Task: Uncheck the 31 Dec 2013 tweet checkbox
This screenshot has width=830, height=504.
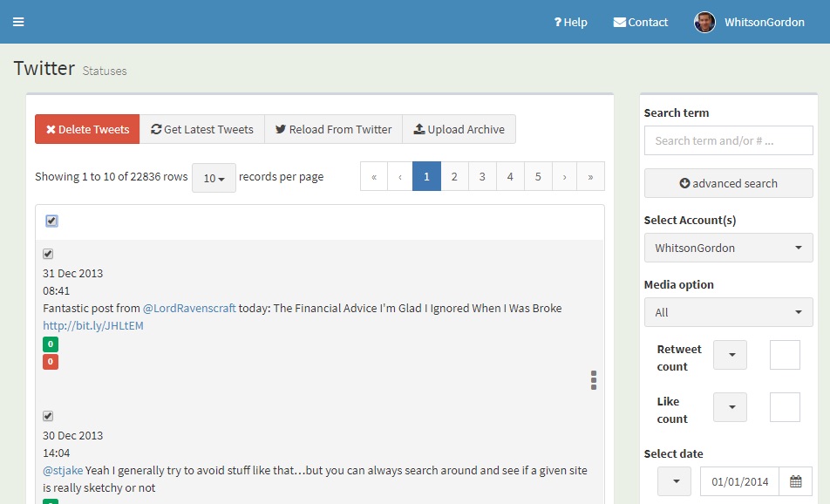Action: pyautogui.click(x=48, y=254)
